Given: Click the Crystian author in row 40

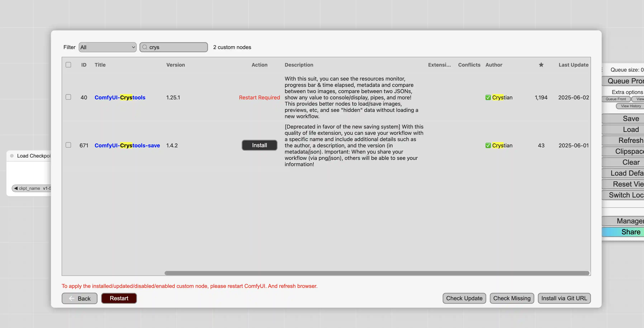Looking at the screenshot, I should tap(502, 97).
